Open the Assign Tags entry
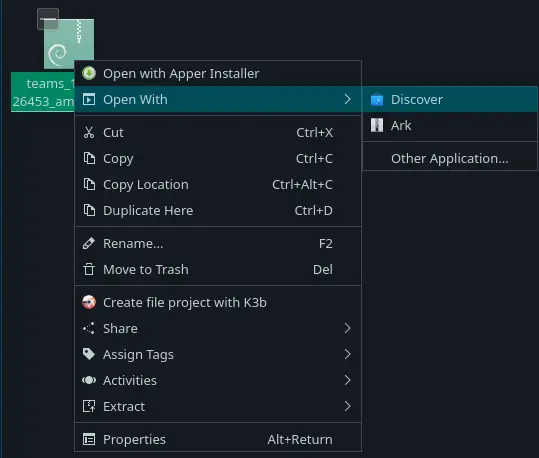Image resolution: width=539 pixels, height=458 pixels. 218,354
